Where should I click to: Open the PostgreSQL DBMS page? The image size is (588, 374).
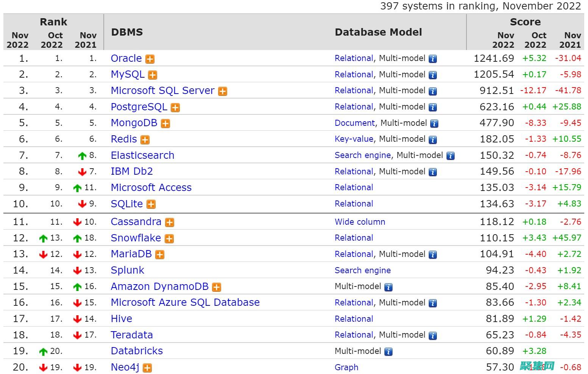tap(139, 107)
